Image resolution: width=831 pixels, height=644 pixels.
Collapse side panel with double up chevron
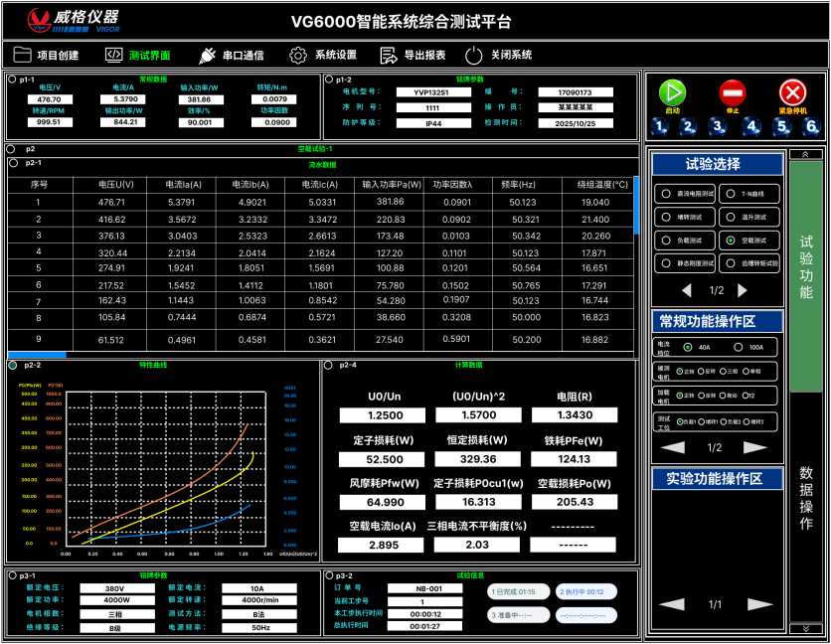point(805,154)
